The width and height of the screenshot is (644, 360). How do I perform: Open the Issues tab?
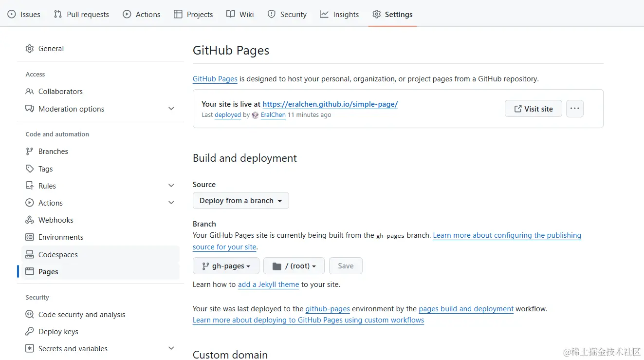[x=24, y=14]
